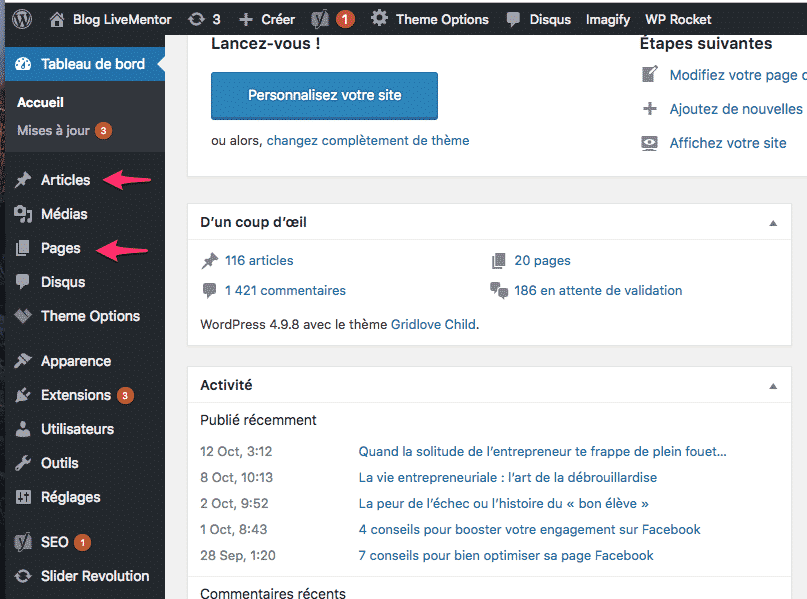Click the home icon beside Blog LiveMentor
The height and width of the screenshot is (599, 807).
tap(57, 19)
